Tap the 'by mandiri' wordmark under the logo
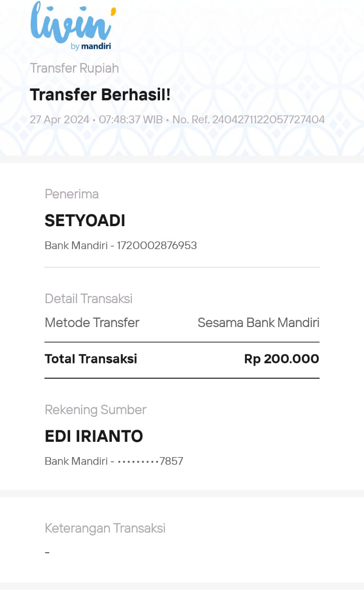 (x=90, y=46)
